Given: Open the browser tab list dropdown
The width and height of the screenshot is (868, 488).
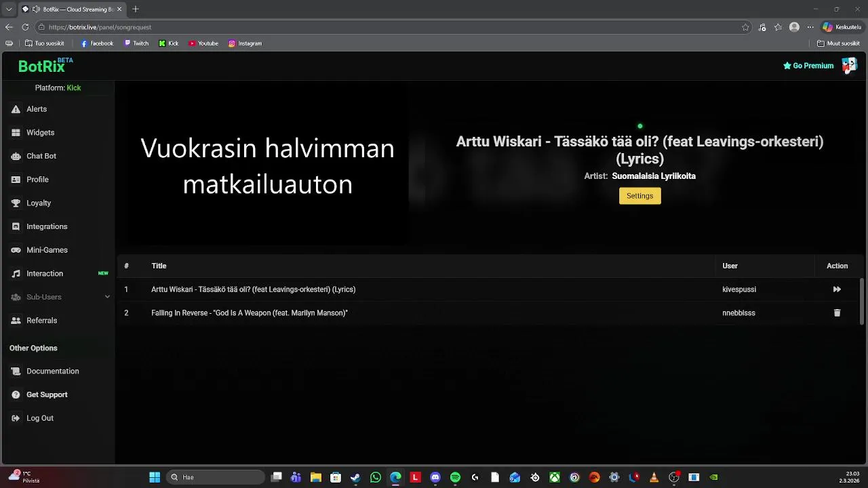Looking at the screenshot, I should [9, 9].
